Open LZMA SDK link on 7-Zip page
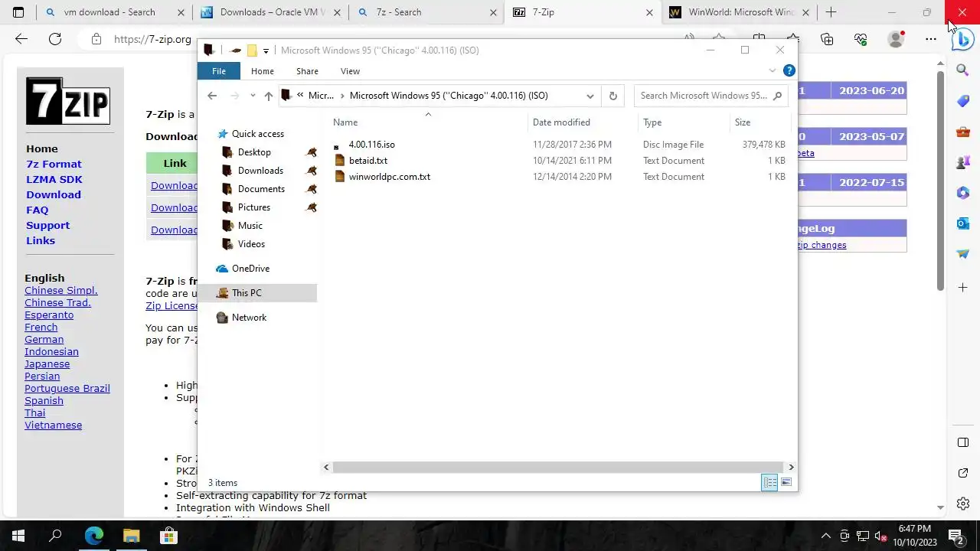Image resolution: width=980 pixels, height=551 pixels. pos(54,179)
